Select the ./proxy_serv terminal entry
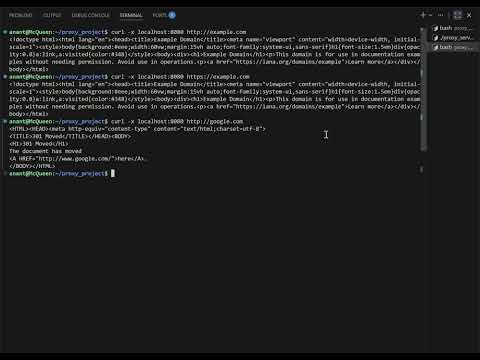The width and height of the screenshot is (480, 360). point(453,38)
